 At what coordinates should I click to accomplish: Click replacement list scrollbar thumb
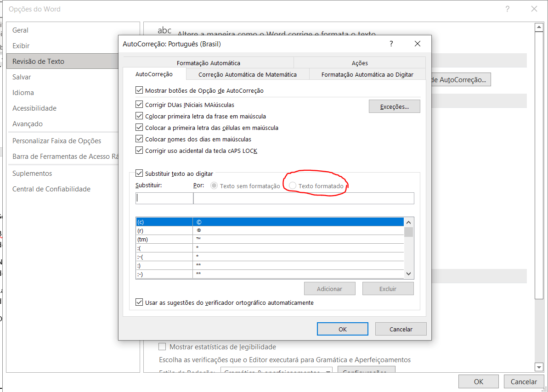point(408,232)
